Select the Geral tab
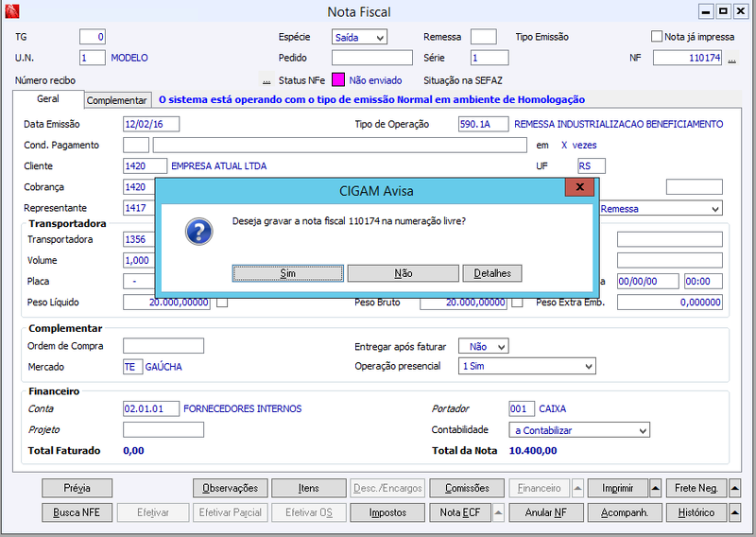Screen dimensions: 756x537 coord(48,99)
